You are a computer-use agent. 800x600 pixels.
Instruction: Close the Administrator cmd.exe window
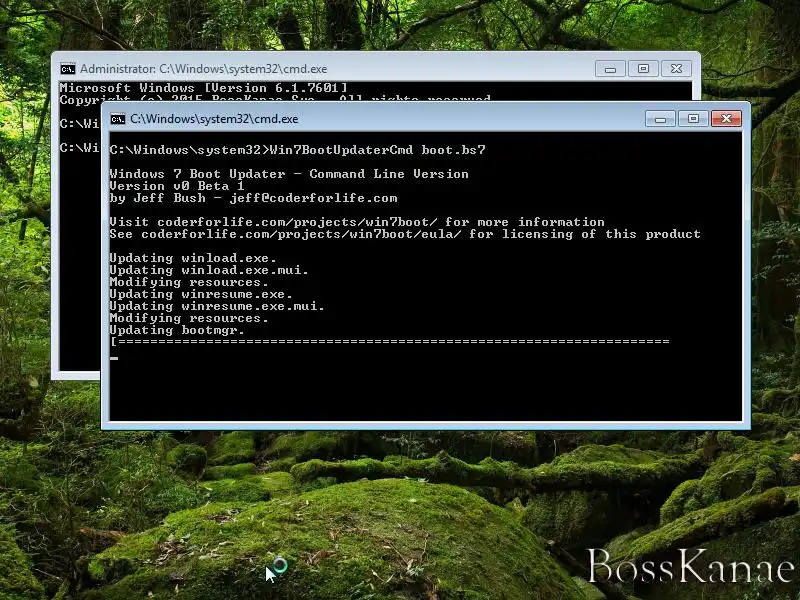(677, 69)
